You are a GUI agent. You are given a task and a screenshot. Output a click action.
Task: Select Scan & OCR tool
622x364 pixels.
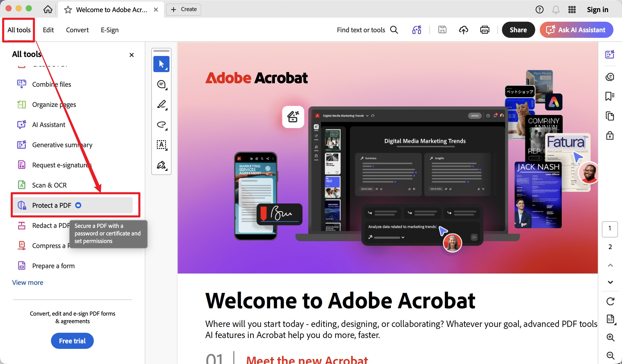(73, 185)
